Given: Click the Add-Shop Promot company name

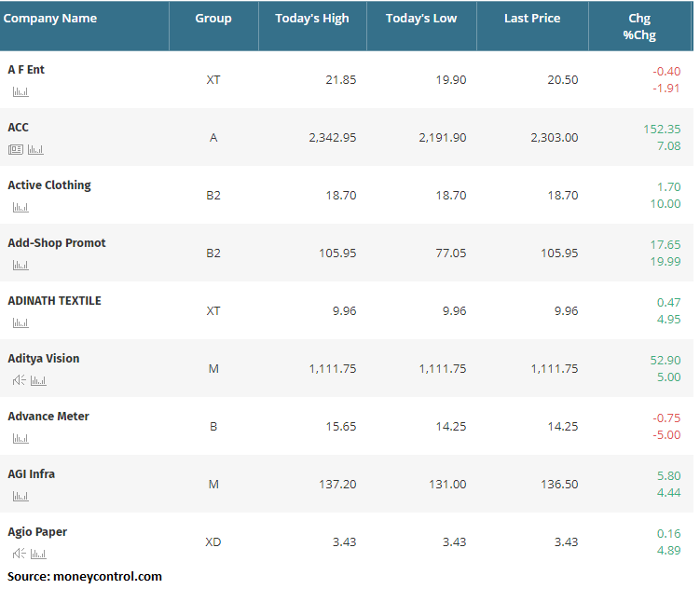Looking at the screenshot, I should coord(57,243).
